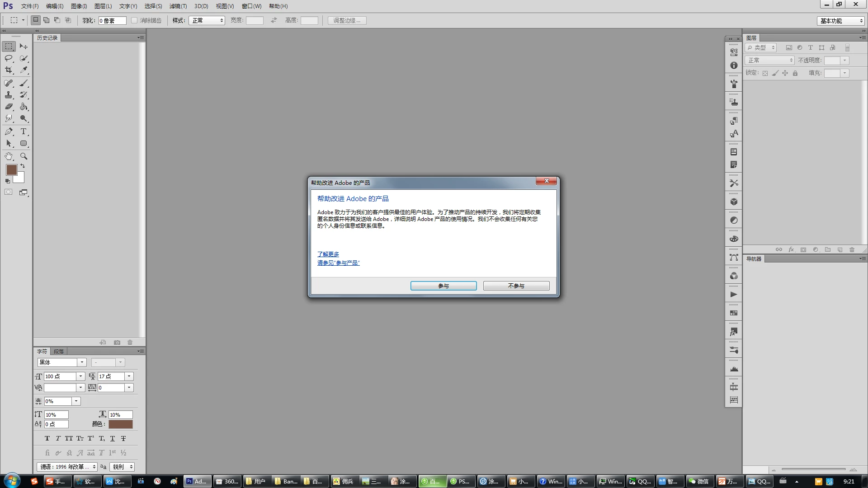Select the Lasso tool
This screenshot has width=868, height=488.
pyautogui.click(x=9, y=58)
